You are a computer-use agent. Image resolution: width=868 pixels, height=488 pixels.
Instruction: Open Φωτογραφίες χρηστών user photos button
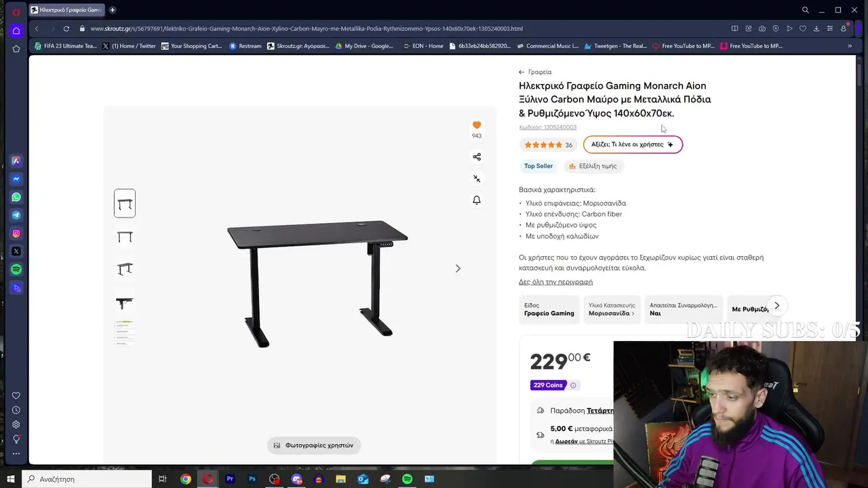(313, 445)
